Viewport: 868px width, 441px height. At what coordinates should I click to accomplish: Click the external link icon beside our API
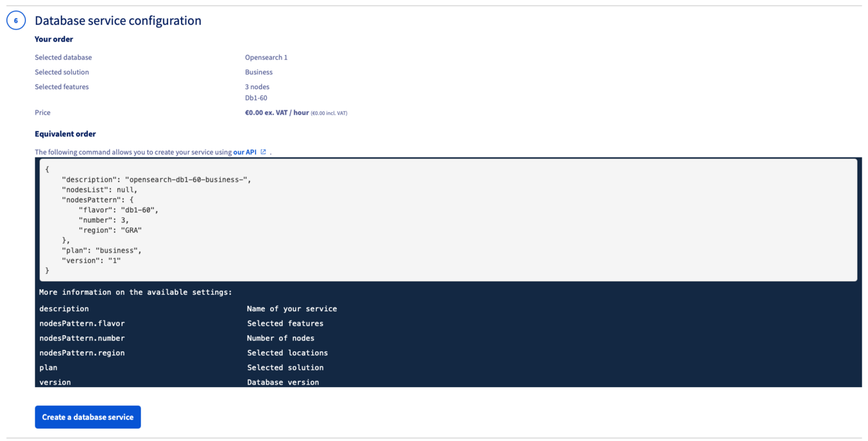263,152
